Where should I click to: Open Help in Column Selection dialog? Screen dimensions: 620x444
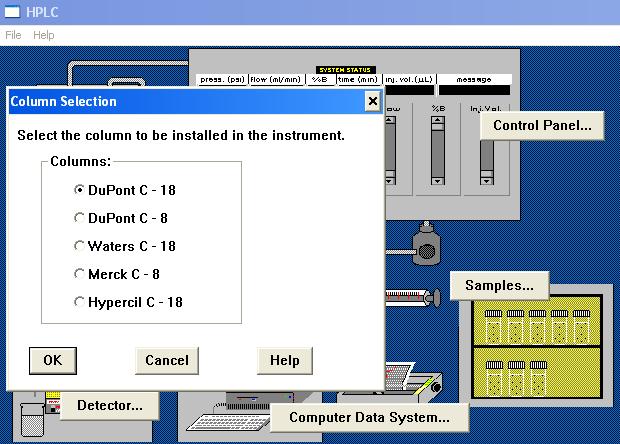click(285, 361)
